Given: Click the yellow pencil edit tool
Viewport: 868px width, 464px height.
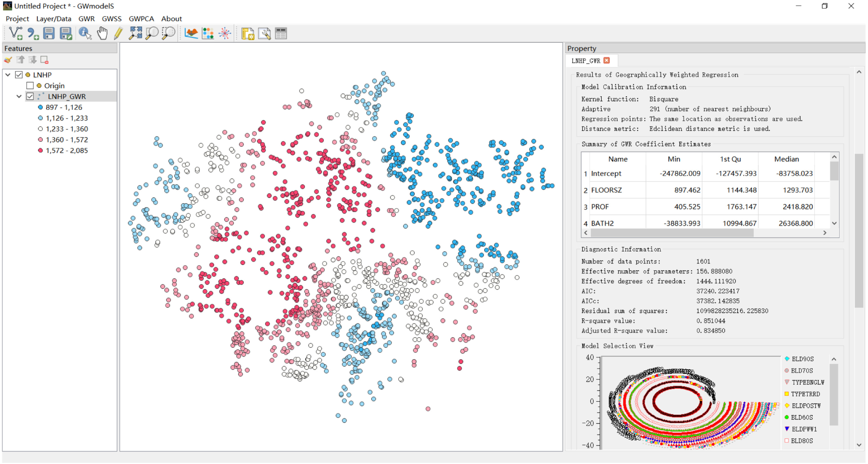Looking at the screenshot, I should point(118,33).
